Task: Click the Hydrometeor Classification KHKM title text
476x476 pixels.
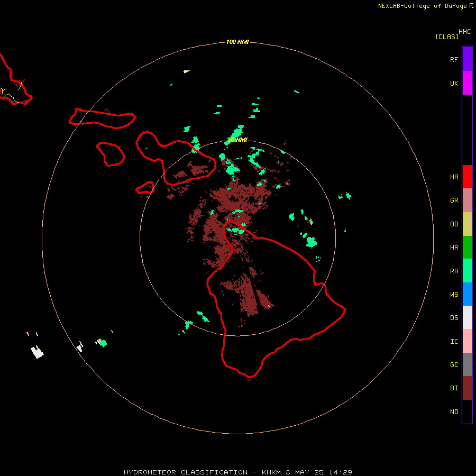Action: click(x=238, y=472)
